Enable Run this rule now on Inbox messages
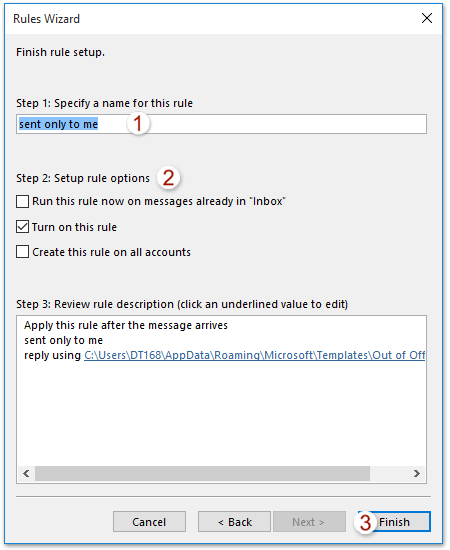This screenshot has height=550, width=450. [x=22, y=202]
